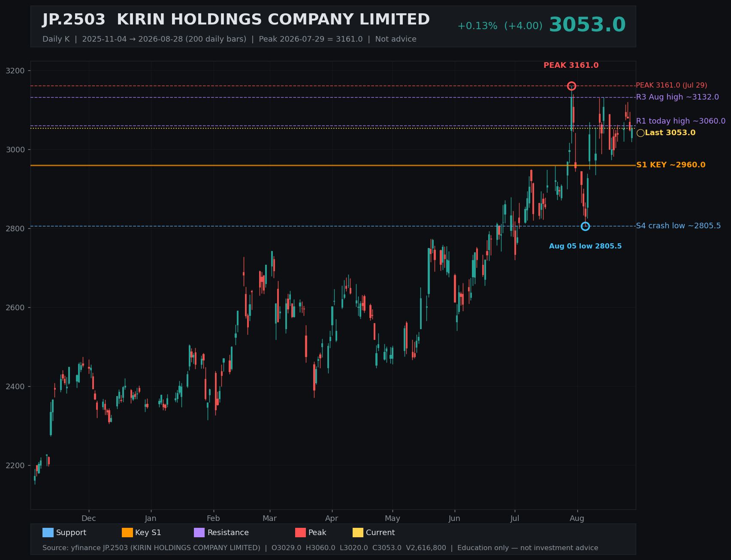The image size is (731, 560).
Task: Click the blue Aug 05 low circle marker
Action: pyautogui.click(x=585, y=226)
